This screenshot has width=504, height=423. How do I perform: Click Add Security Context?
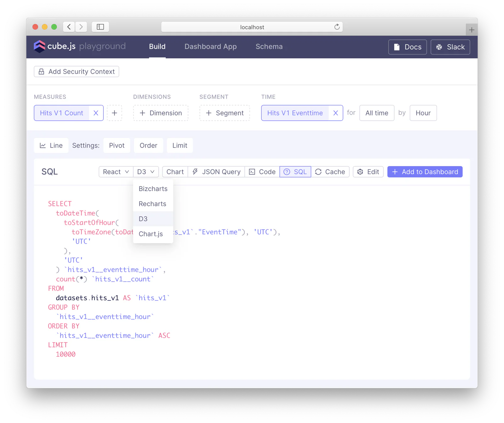[77, 72]
